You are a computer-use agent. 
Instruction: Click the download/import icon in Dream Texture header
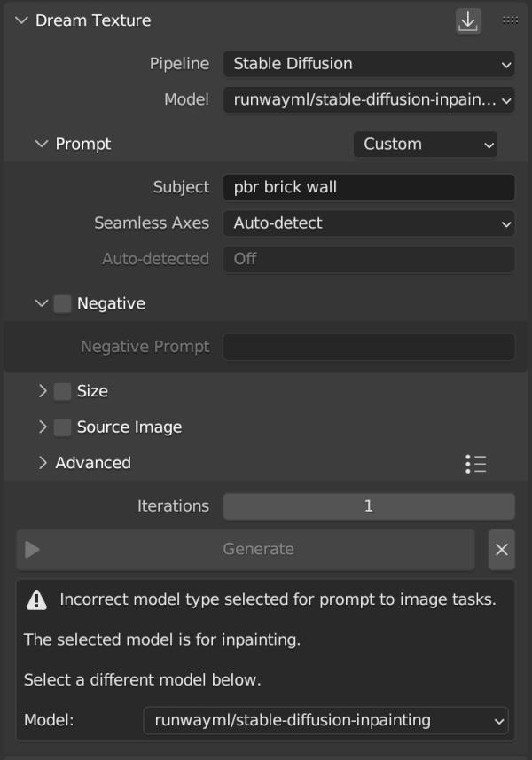[x=468, y=21]
